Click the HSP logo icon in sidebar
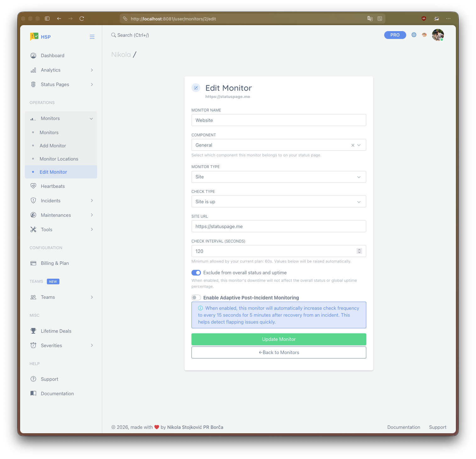Viewport: 476px width, 459px height. (34, 36)
